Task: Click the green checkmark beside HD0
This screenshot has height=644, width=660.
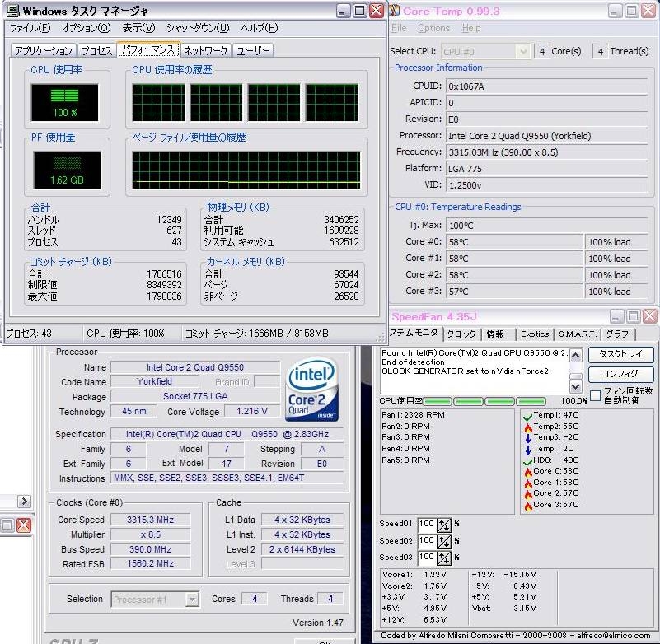Action: point(527,460)
